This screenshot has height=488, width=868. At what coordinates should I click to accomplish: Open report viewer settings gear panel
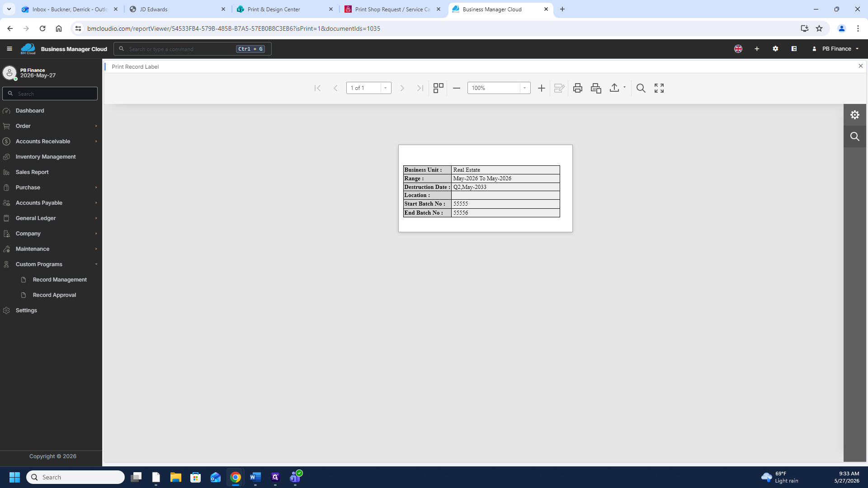pyautogui.click(x=854, y=115)
